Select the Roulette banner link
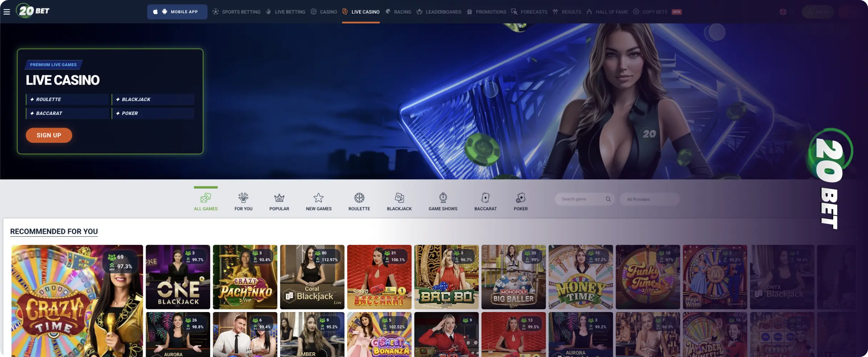 [67, 99]
